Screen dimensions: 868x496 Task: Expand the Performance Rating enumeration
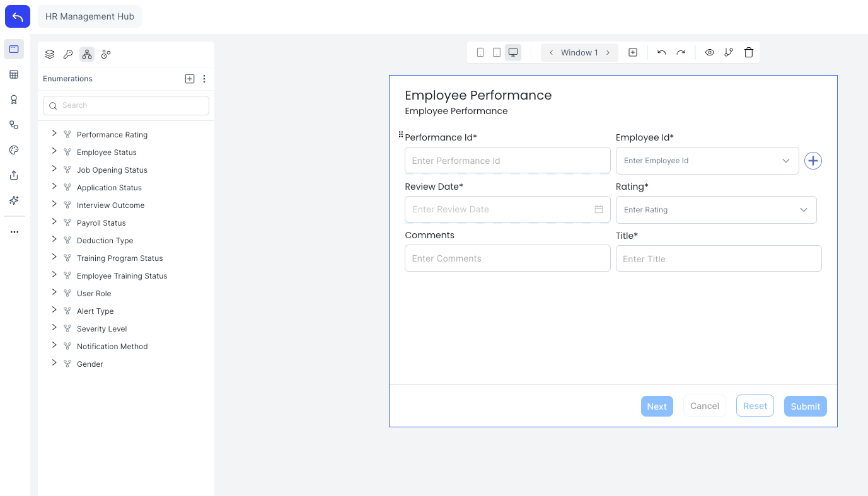click(54, 134)
